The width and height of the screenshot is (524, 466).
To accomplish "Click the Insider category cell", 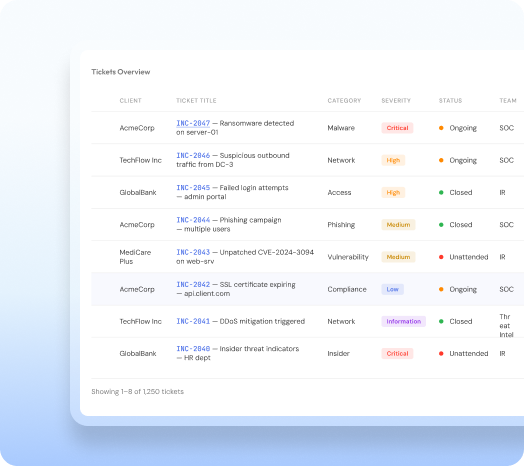I will pyautogui.click(x=338, y=354).
